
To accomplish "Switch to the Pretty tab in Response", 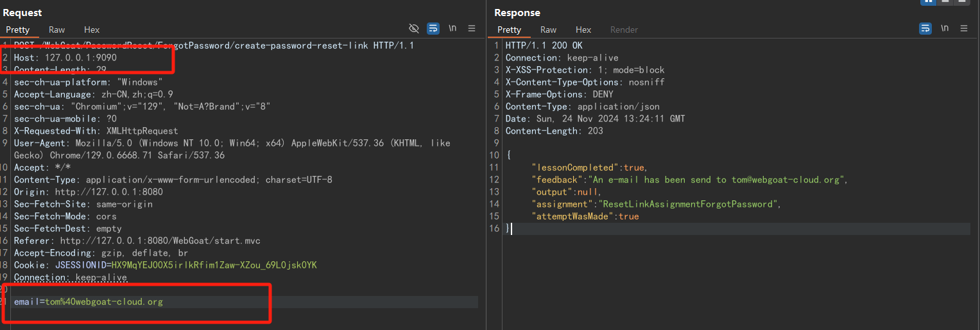I will pos(510,30).
